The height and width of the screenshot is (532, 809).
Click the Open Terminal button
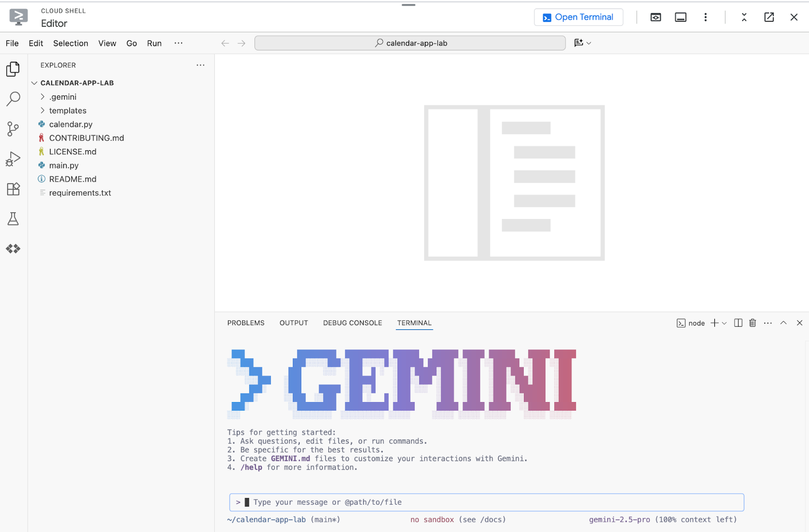(x=578, y=17)
